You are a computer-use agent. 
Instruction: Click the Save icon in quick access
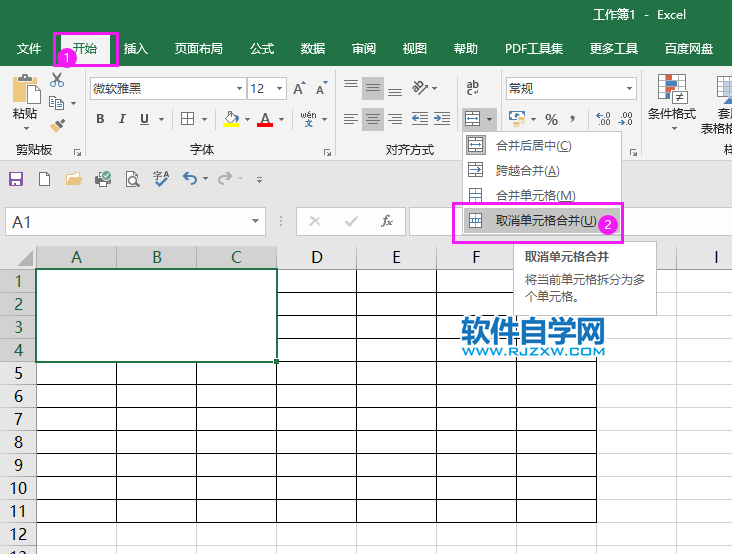[16, 179]
